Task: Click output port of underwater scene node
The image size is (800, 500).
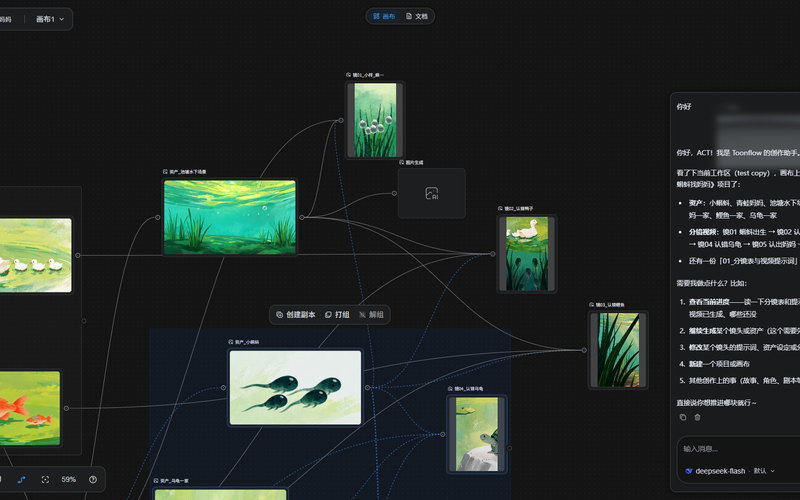Action: point(302,217)
